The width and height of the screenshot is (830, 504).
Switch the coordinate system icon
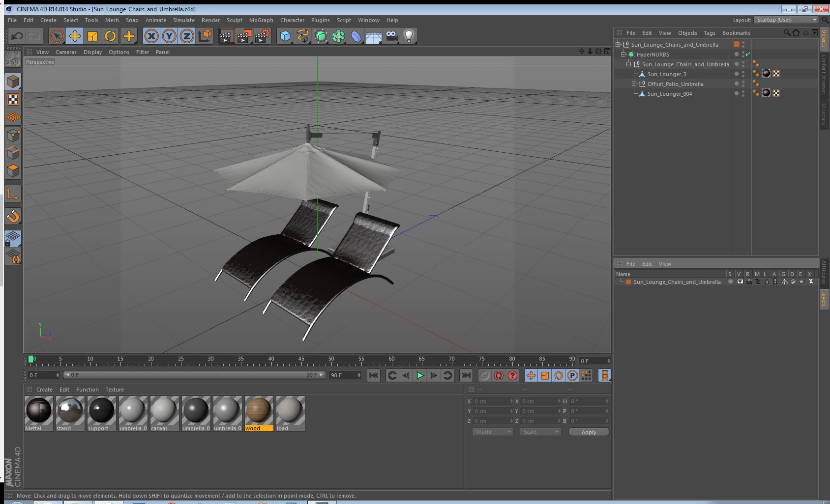pos(205,36)
